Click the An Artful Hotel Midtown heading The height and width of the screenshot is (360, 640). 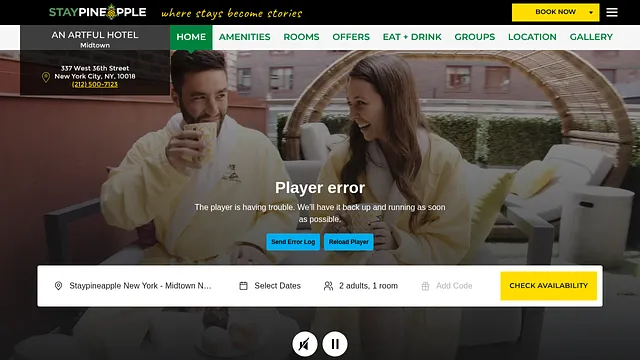95,39
